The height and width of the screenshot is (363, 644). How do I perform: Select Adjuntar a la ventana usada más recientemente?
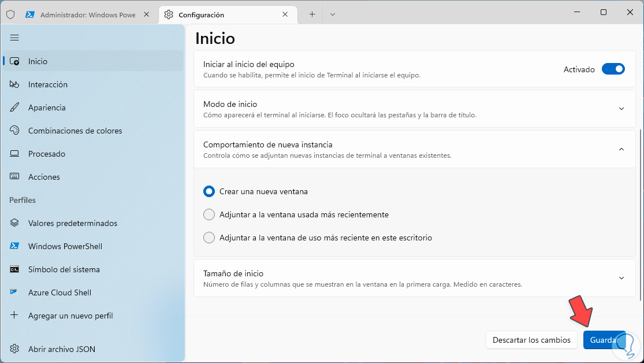[x=209, y=214]
